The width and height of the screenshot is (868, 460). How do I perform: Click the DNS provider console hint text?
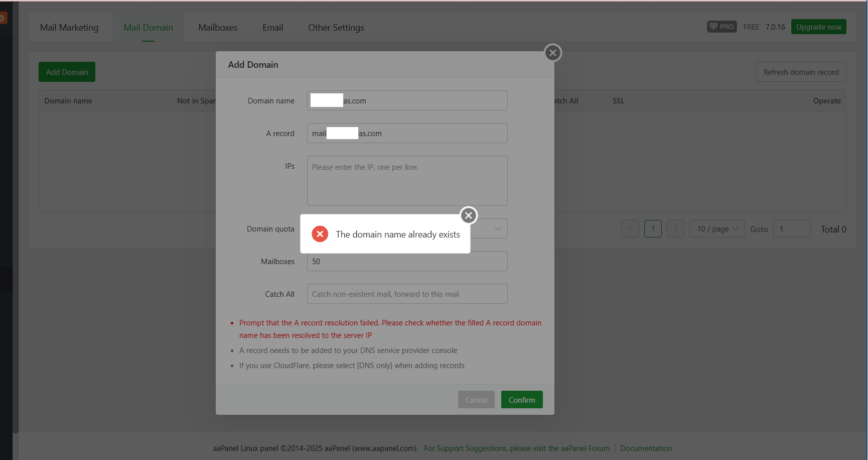(x=348, y=351)
